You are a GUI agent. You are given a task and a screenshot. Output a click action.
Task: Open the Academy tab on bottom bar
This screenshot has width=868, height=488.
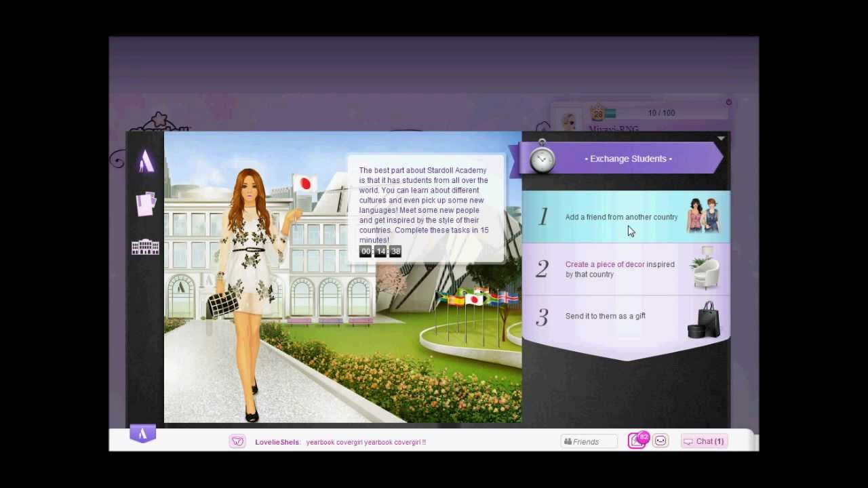143,434
